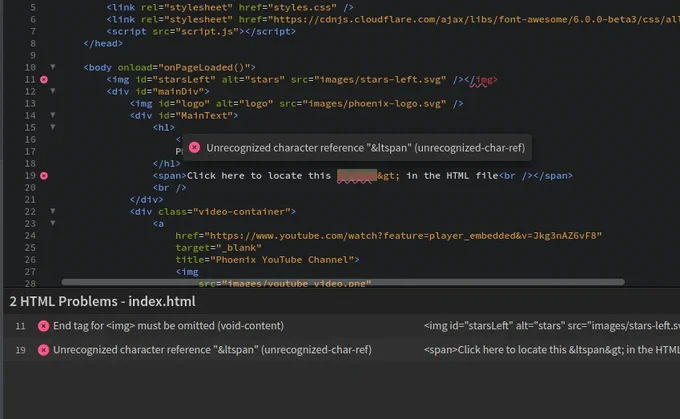The width and height of the screenshot is (680, 419).
Task: Click the </h1> closing tag on line 18
Action: pyautogui.click(x=167, y=164)
